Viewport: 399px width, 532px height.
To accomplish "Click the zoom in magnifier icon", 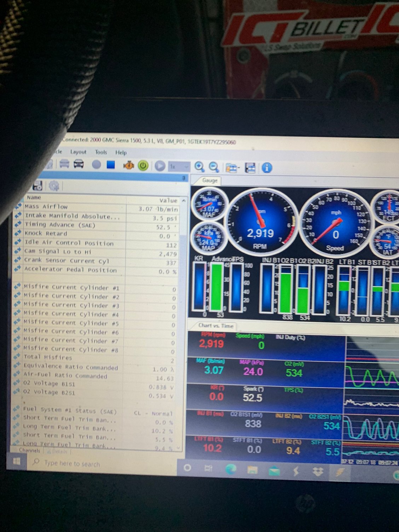I will pos(199,167).
